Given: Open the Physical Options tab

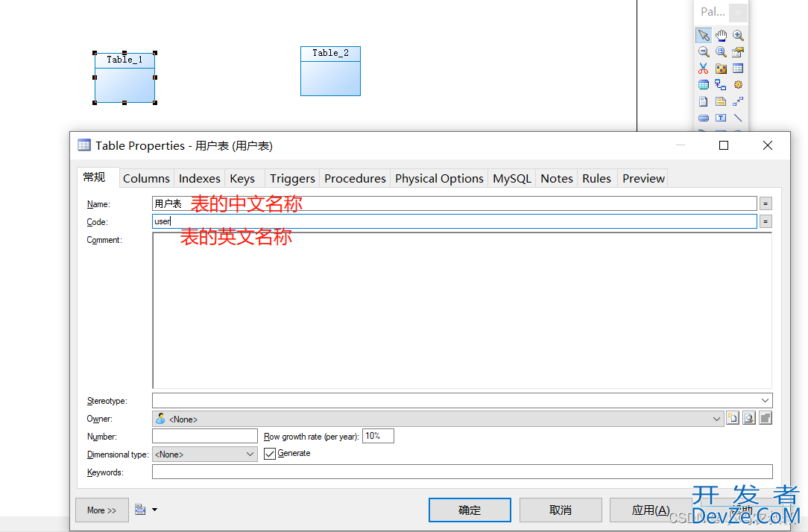Looking at the screenshot, I should [x=439, y=178].
